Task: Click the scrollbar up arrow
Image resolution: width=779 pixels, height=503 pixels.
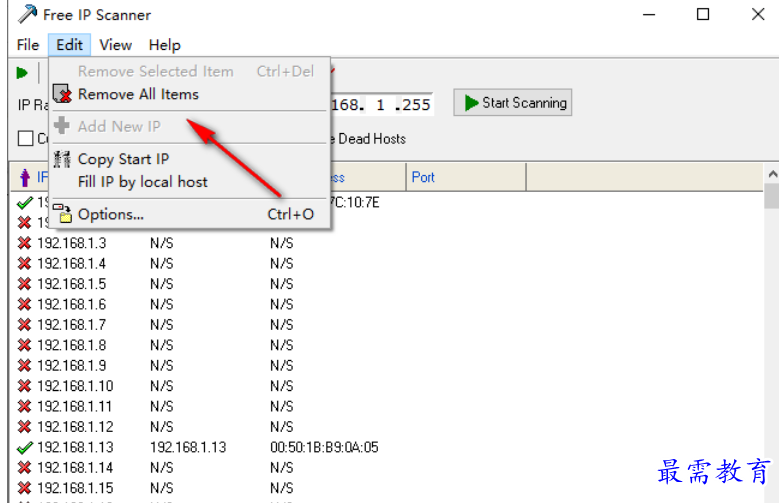Action: click(772, 174)
